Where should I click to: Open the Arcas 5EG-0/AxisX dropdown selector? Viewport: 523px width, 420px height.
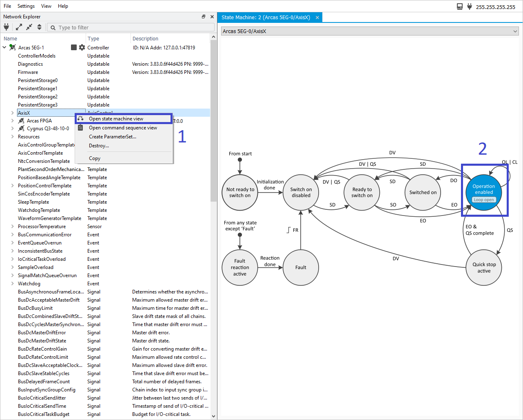pyautogui.click(x=515, y=30)
